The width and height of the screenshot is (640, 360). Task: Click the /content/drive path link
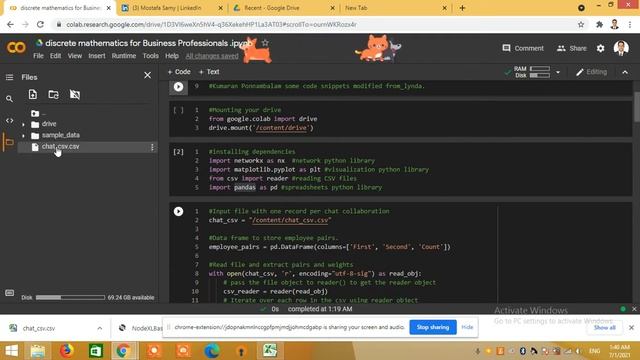tap(281, 128)
